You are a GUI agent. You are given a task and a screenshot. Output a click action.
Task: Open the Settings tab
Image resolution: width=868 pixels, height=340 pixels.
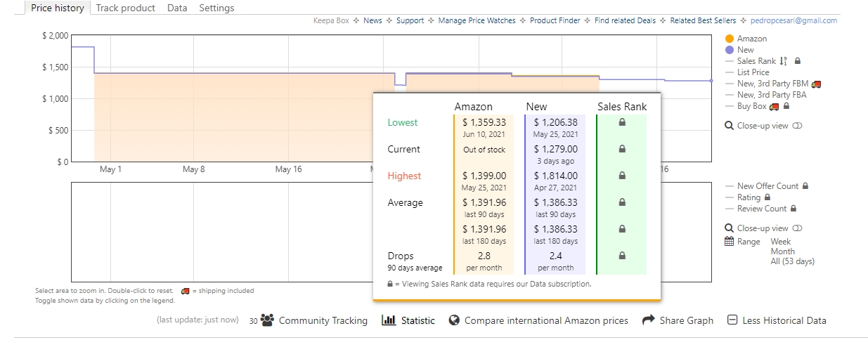pos(216,8)
